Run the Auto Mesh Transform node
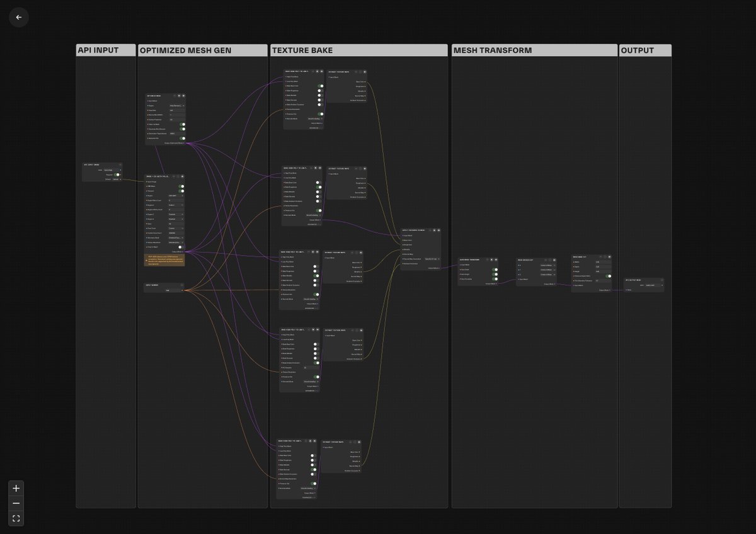The image size is (756, 534). [491, 259]
